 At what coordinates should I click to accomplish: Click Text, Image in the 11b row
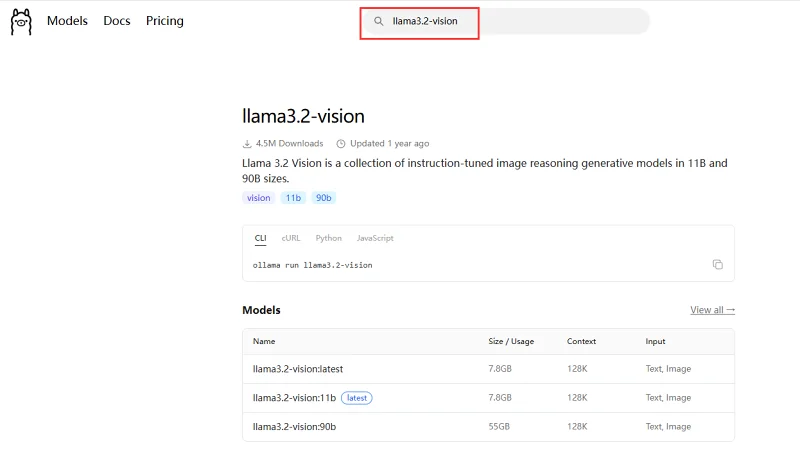tap(668, 398)
